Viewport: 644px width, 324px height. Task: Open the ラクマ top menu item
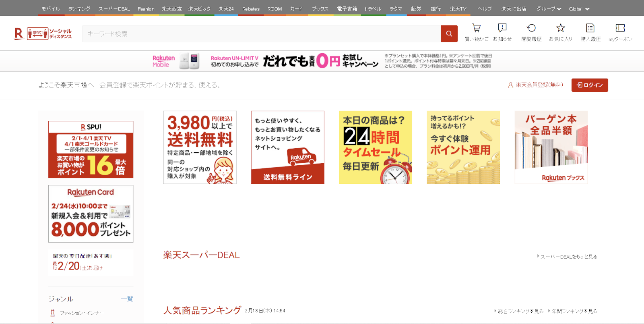tap(396, 8)
